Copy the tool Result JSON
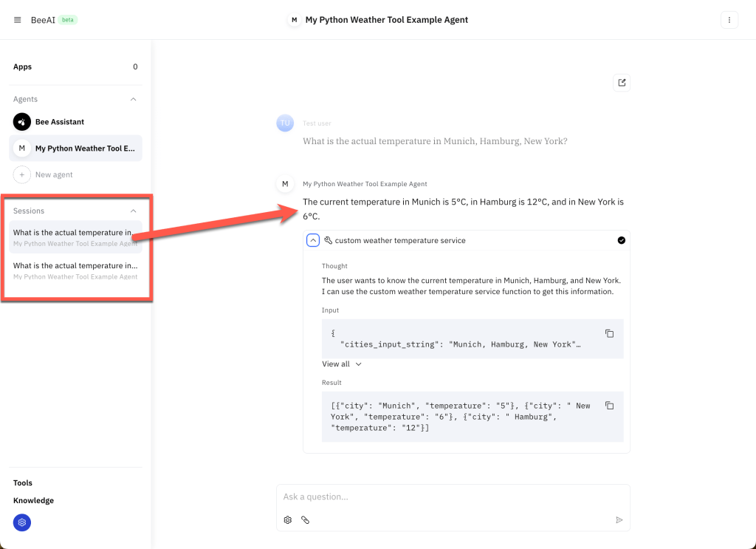The height and width of the screenshot is (549, 756). pos(609,406)
